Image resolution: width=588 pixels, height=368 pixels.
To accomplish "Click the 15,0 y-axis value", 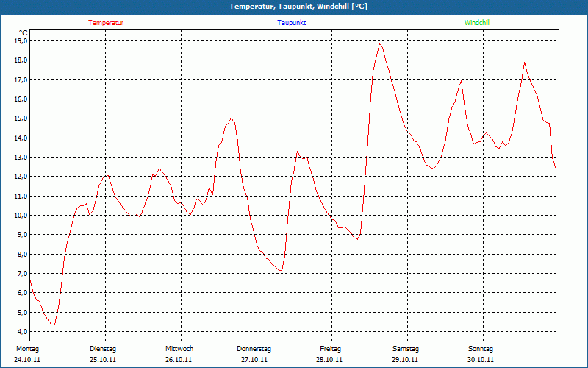I will coord(21,118).
